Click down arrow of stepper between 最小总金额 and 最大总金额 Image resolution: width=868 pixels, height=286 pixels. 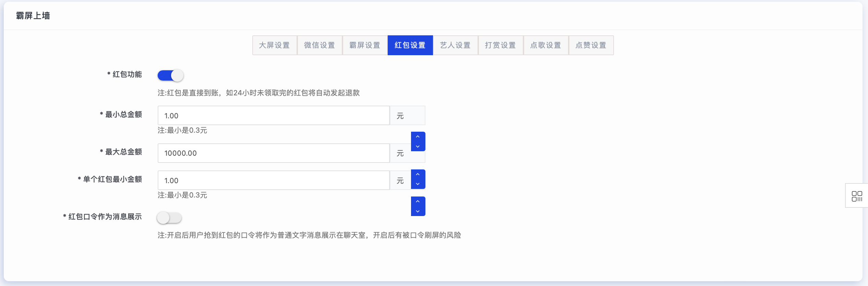pyautogui.click(x=418, y=146)
